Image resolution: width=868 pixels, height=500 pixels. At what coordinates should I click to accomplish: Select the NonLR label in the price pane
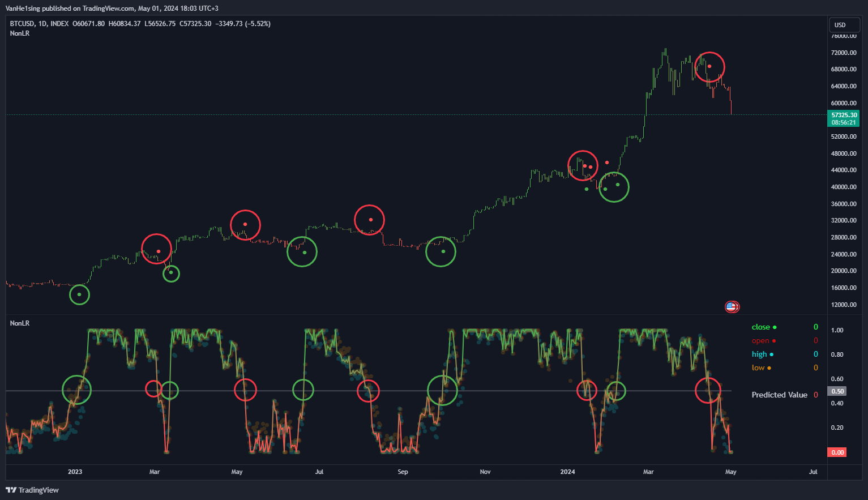20,33
